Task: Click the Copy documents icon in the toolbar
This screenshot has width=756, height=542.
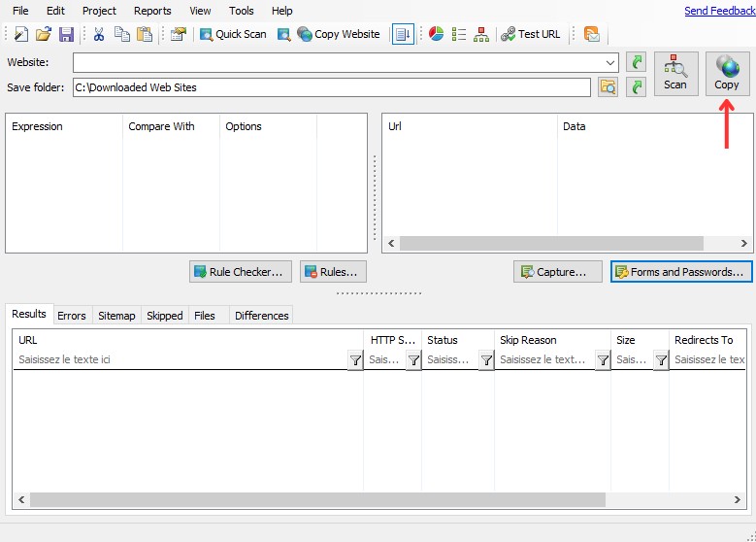Action: click(x=122, y=34)
